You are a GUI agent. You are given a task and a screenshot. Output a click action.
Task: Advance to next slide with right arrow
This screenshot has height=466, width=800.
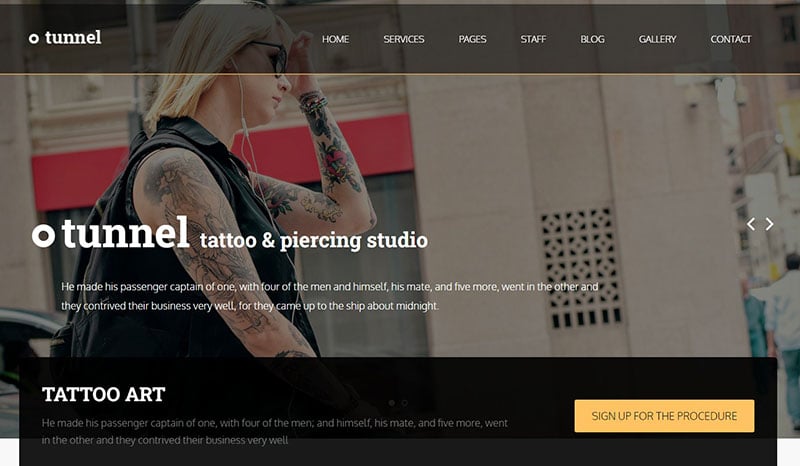pyautogui.click(x=769, y=224)
